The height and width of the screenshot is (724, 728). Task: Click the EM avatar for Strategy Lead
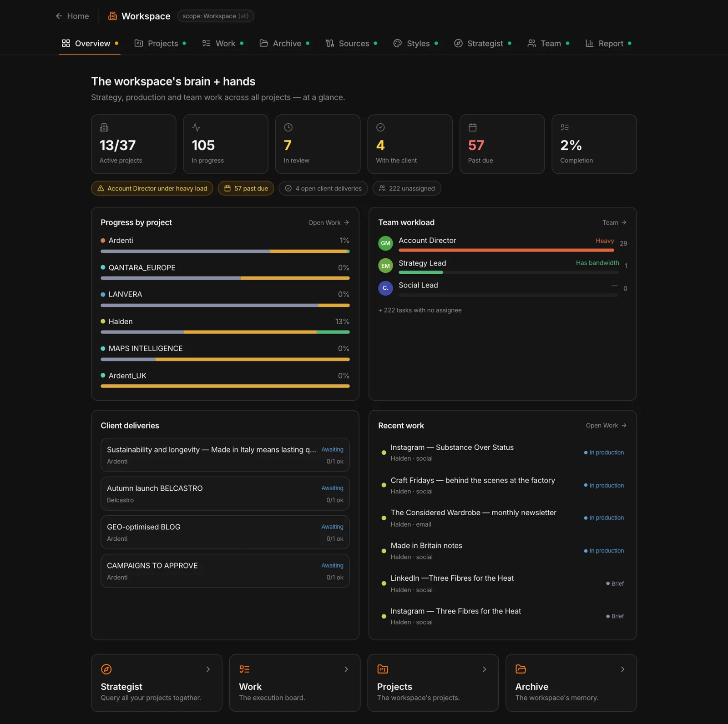coord(385,266)
